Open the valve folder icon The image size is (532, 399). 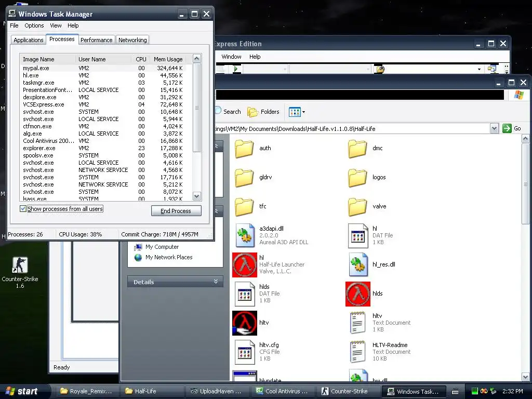pos(357,207)
